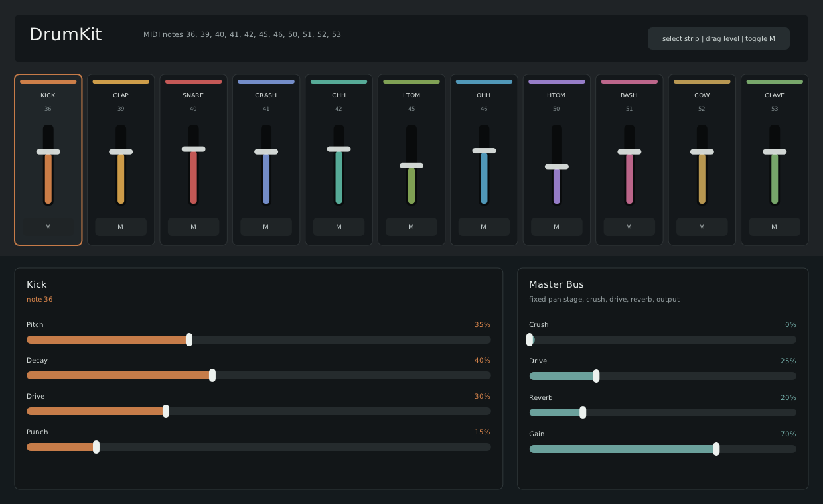Click the Pitch 35% value
The width and height of the screenshot is (823, 504).
(x=483, y=324)
